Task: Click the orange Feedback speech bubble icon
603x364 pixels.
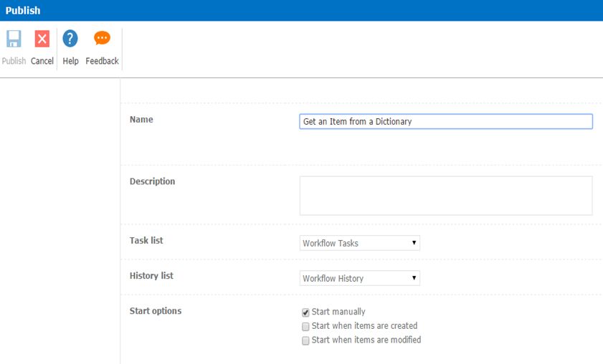Action: [102, 39]
